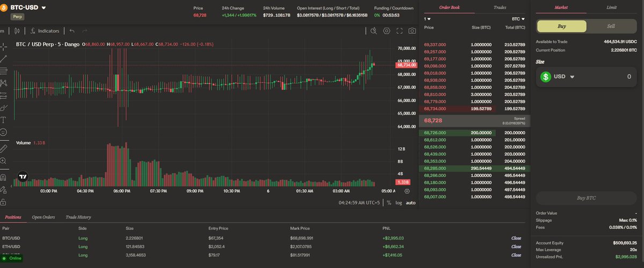Open order book grouping dropdown showing 1
Viewport: 644px width, 268px height.
[428, 19]
